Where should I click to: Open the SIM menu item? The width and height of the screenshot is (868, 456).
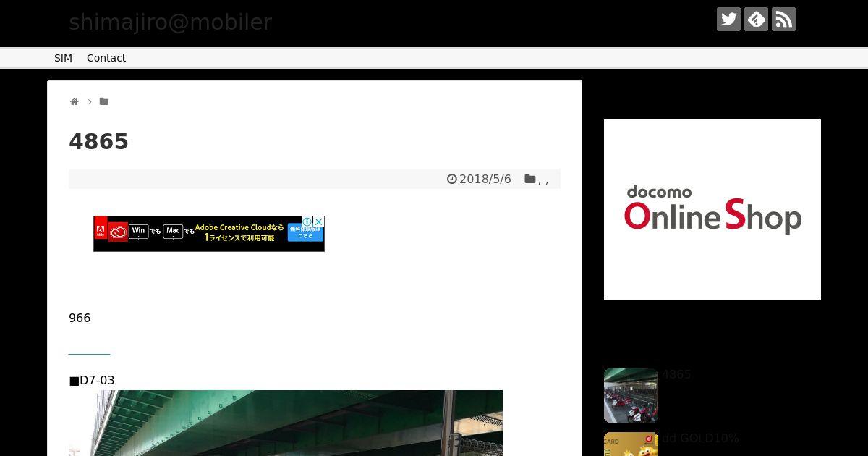click(63, 58)
